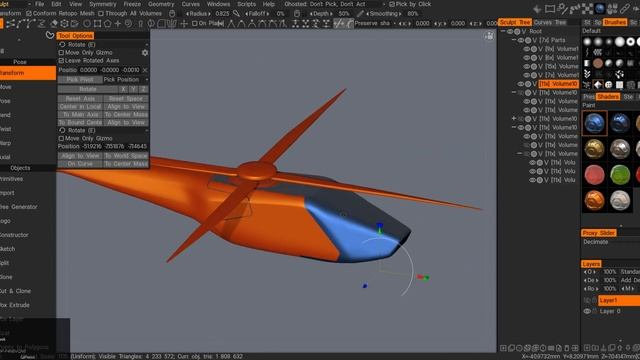Select the polygon lasso stroke mode icon

click(x=108, y=24)
